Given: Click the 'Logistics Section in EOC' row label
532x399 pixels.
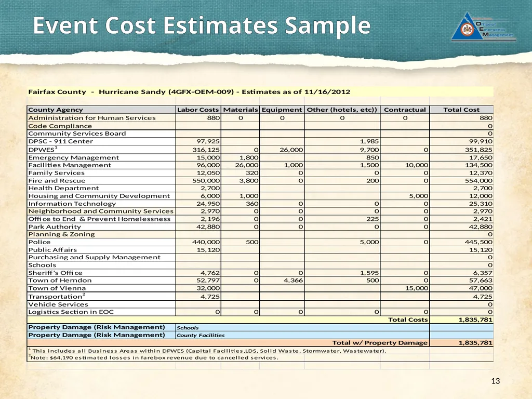Looking at the screenshot, I should 71,312.
